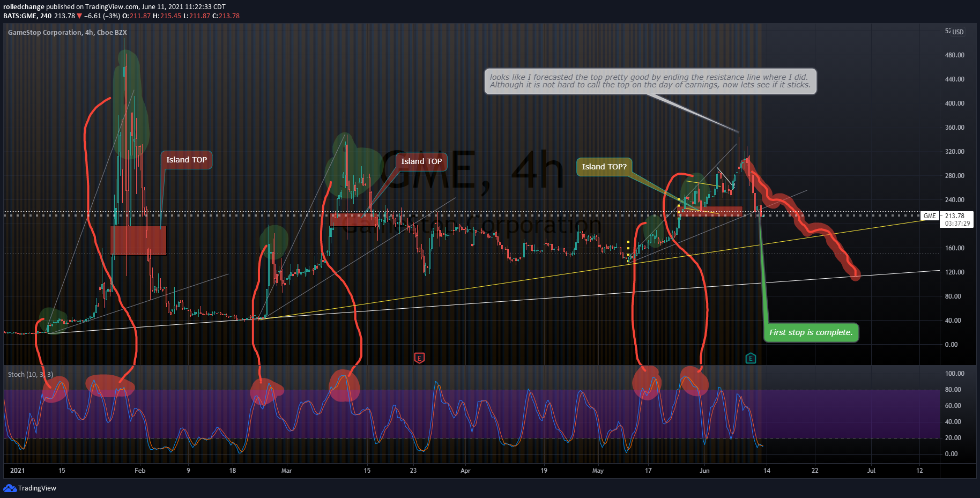Click the May label on time axis
The height and width of the screenshot is (498, 980).
coord(598,471)
